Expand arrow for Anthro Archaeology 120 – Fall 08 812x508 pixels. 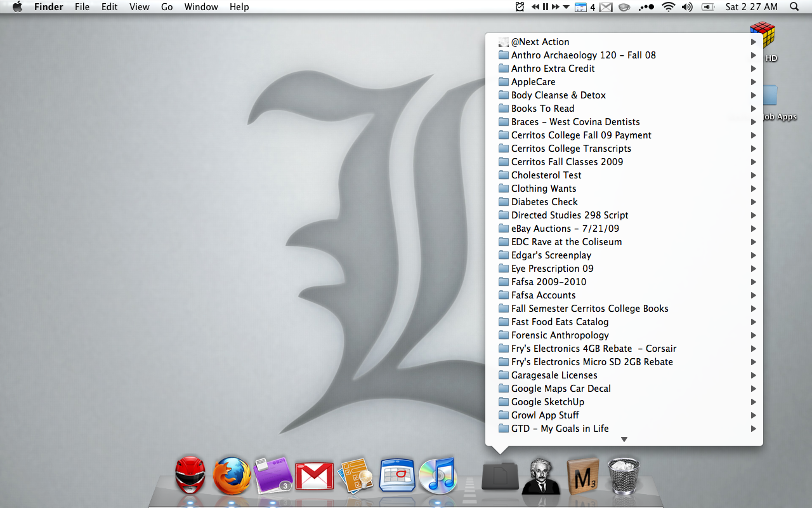pyautogui.click(x=754, y=55)
